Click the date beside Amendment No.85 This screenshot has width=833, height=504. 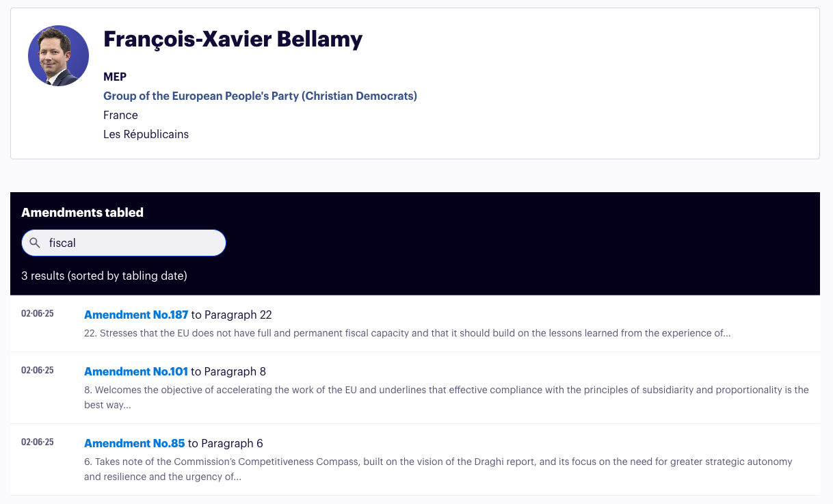(x=38, y=442)
